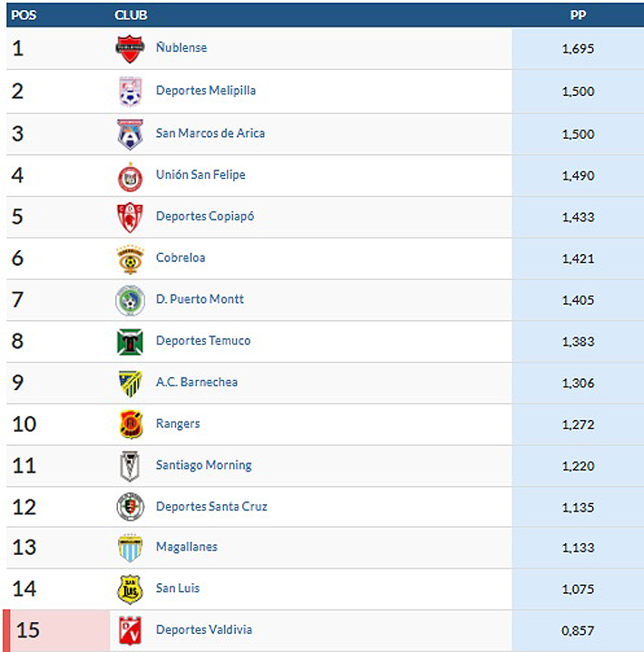Click the San Luis crest icon
The width and height of the screenshot is (644, 652).
point(130,589)
